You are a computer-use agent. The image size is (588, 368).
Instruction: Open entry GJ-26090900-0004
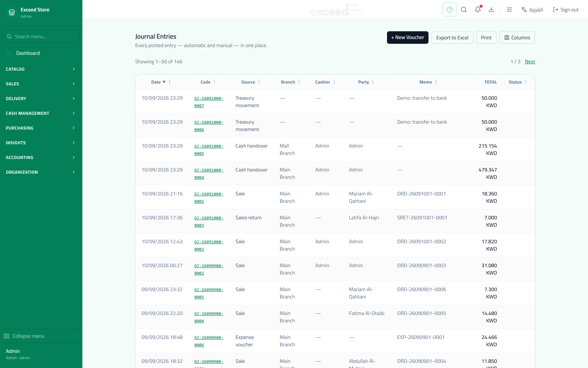(x=209, y=317)
